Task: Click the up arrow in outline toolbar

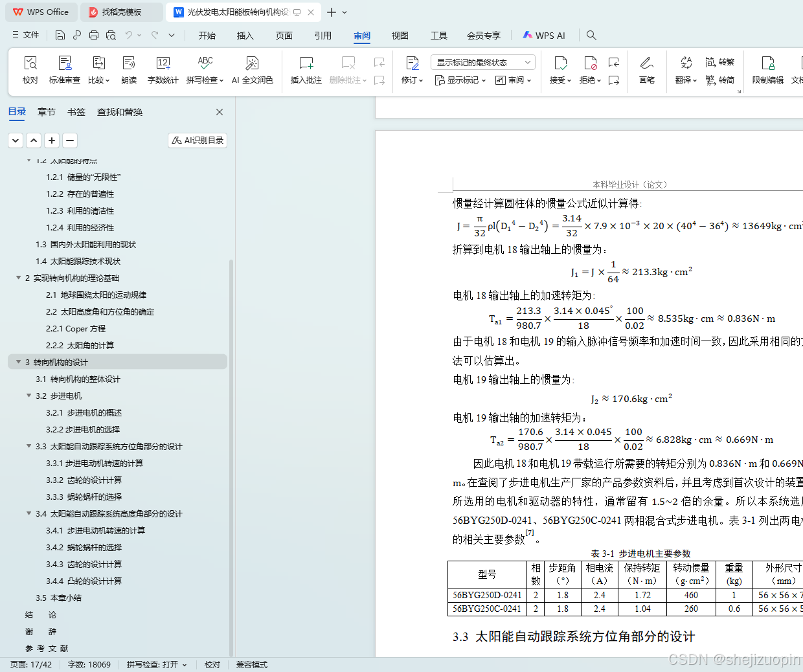Action: (x=34, y=140)
